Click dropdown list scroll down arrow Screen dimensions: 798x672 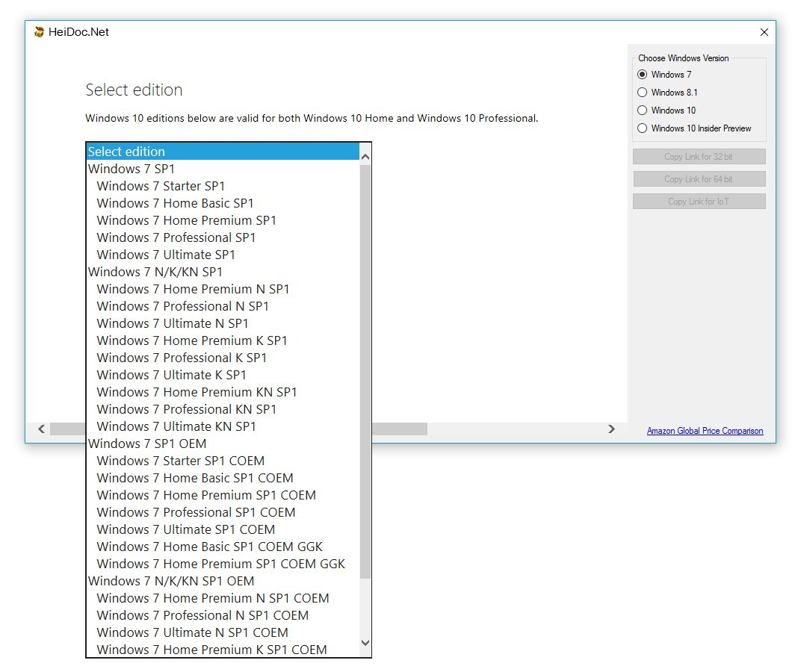click(x=365, y=642)
